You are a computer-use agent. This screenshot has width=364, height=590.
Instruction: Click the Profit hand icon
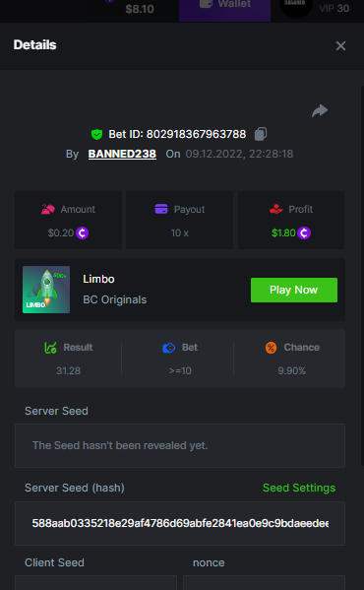pyautogui.click(x=276, y=209)
